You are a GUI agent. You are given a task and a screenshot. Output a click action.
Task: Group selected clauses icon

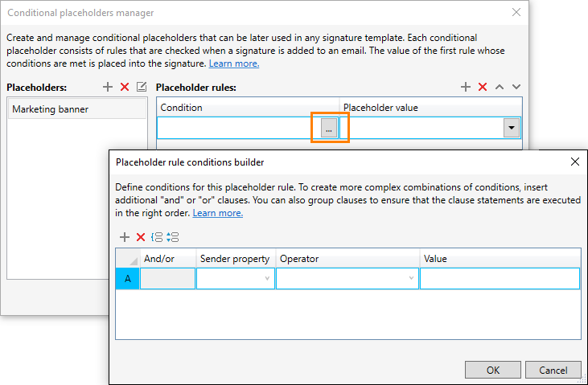157,237
